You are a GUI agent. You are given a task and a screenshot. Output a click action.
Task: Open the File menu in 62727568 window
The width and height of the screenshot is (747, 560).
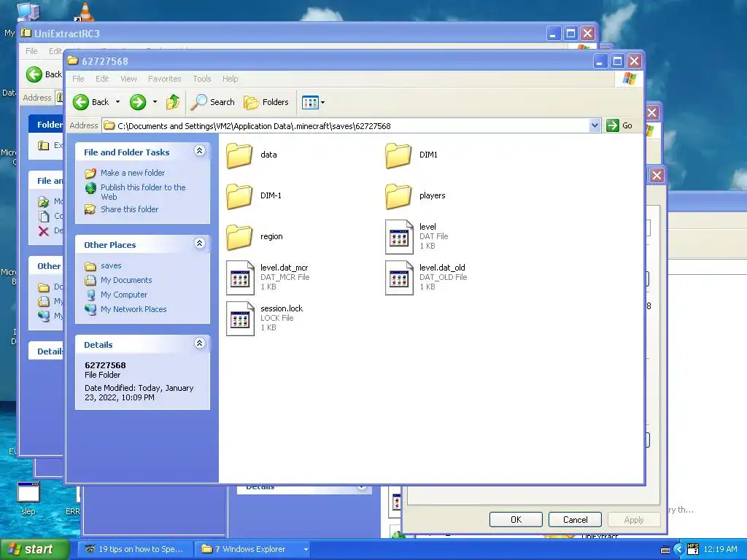pyautogui.click(x=78, y=79)
